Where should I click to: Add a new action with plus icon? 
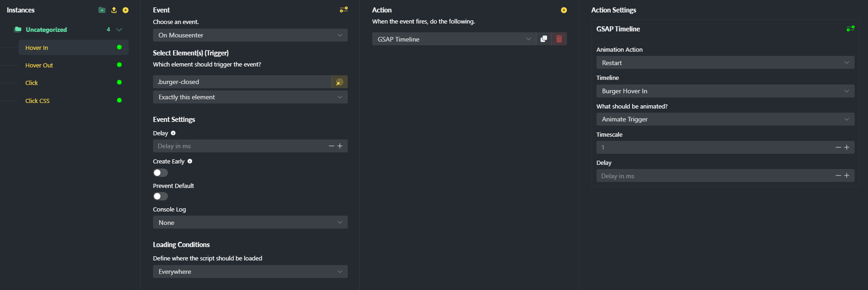click(x=564, y=10)
